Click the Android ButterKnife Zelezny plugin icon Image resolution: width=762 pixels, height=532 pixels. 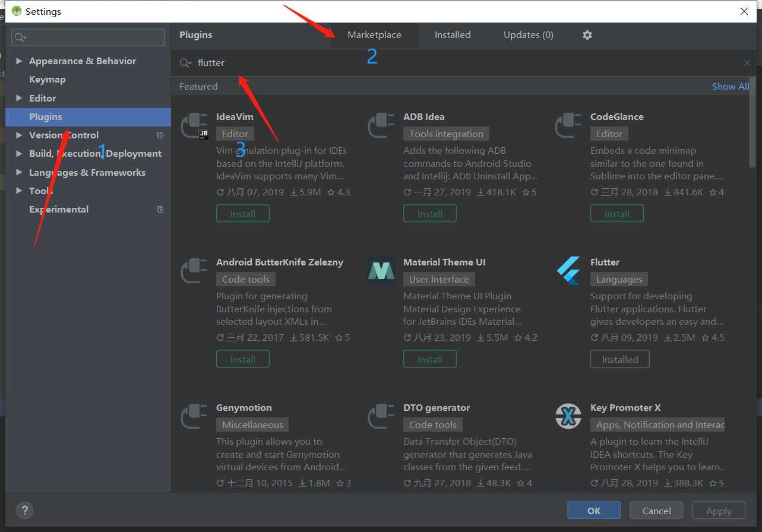[194, 271]
